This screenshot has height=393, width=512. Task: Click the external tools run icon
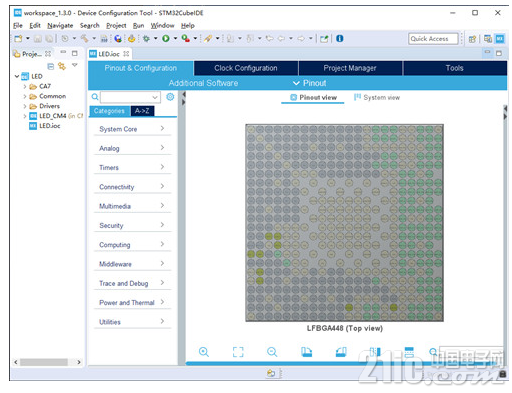point(186,39)
